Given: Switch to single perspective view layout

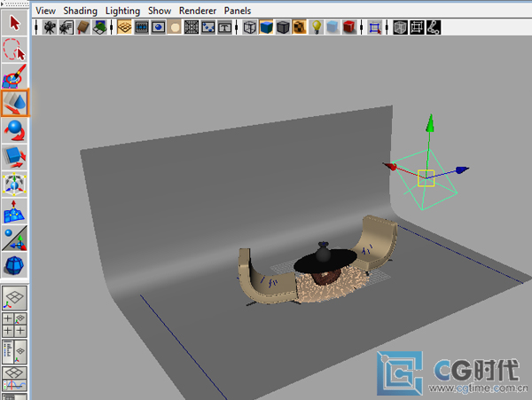Looking at the screenshot, I should 14,298.
